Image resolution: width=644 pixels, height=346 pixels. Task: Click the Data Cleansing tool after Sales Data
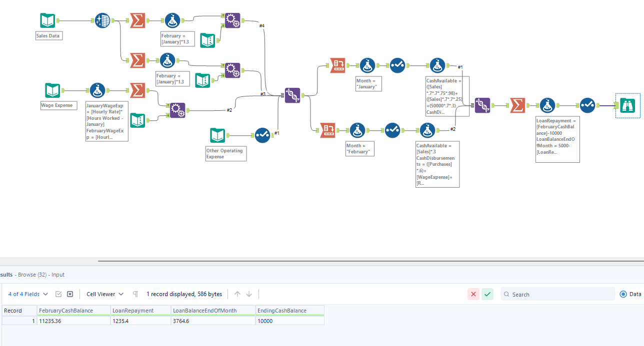coord(102,20)
